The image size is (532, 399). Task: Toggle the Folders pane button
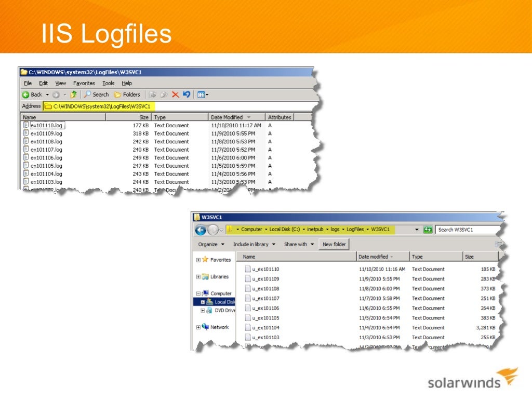pos(127,95)
